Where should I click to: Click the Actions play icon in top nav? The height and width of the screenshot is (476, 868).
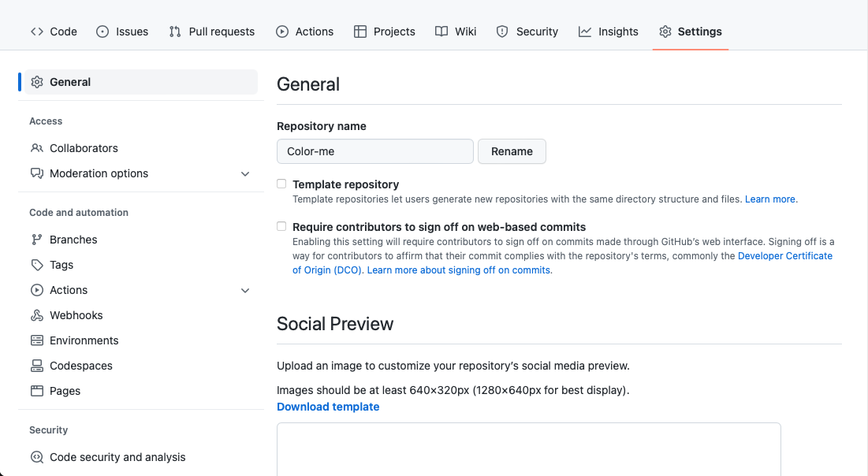[x=281, y=32]
